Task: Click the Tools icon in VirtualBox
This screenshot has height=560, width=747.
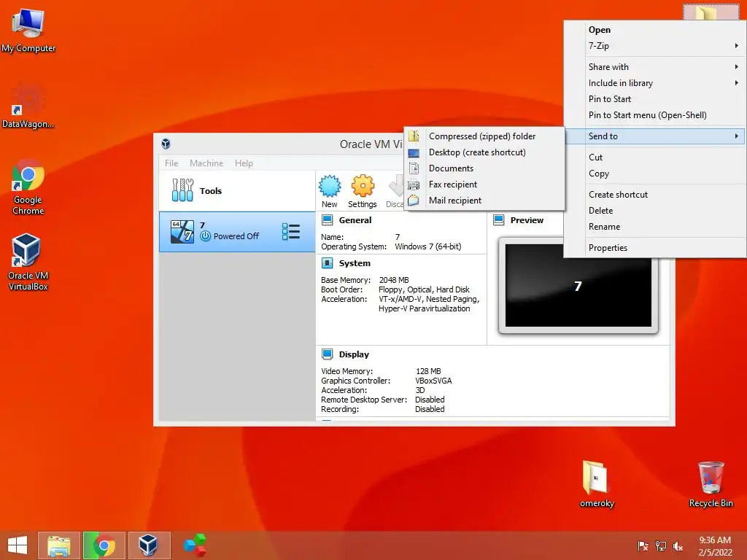Action: tap(182, 190)
